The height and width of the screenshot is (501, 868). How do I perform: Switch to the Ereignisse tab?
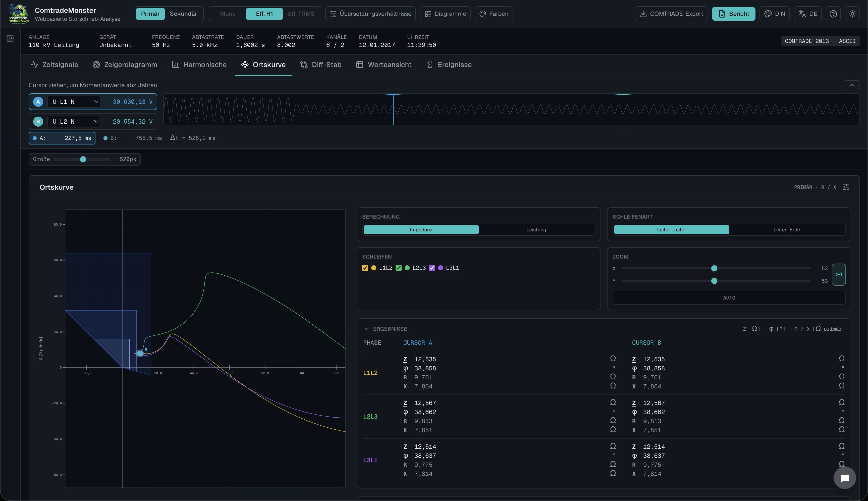(x=449, y=65)
